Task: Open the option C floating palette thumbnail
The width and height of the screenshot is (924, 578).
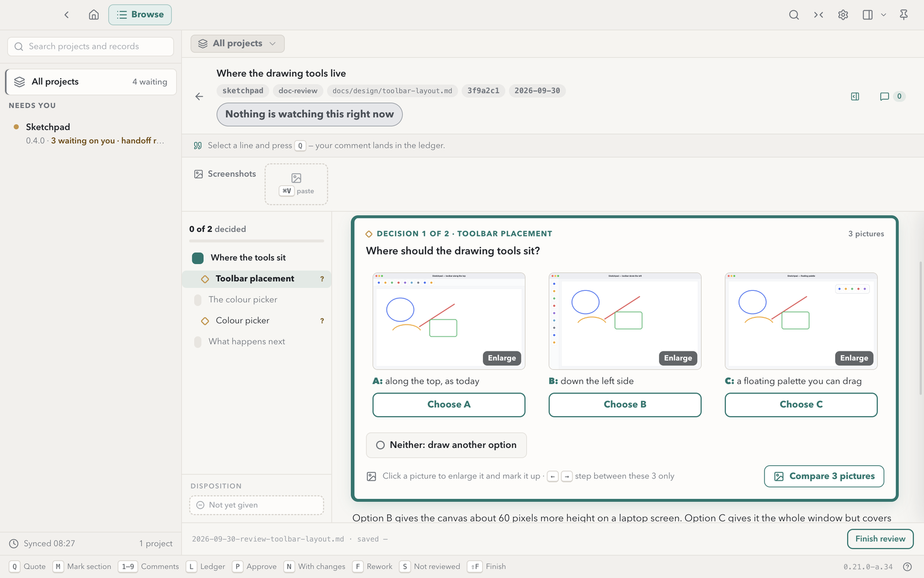Action: point(801,321)
